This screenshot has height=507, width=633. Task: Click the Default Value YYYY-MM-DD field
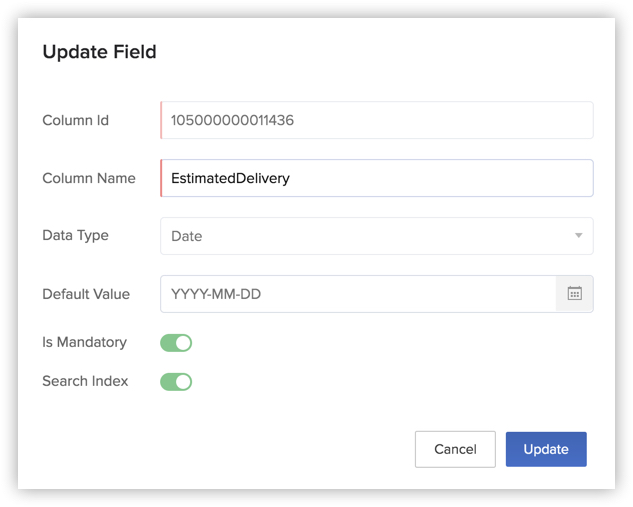pos(358,294)
